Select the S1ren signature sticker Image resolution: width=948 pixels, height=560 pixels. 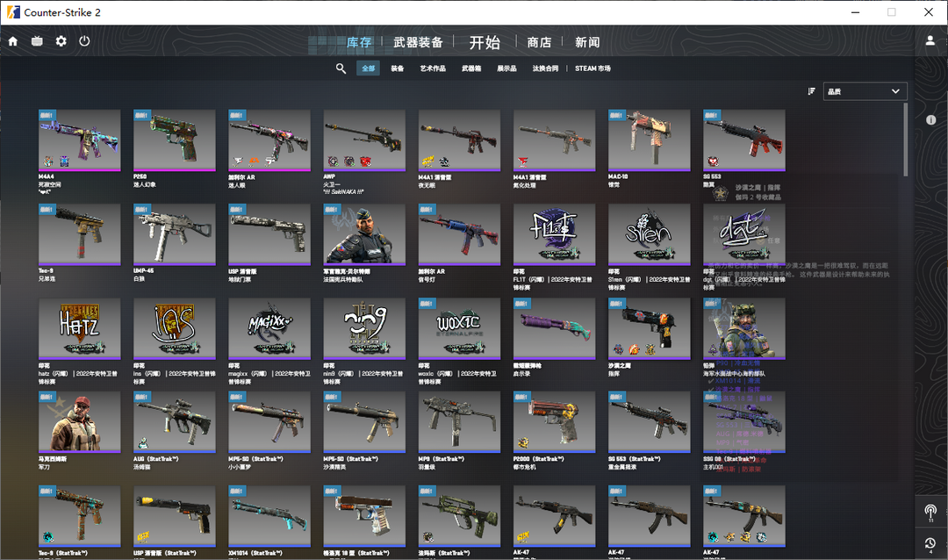pyautogui.click(x=649, y=234)
